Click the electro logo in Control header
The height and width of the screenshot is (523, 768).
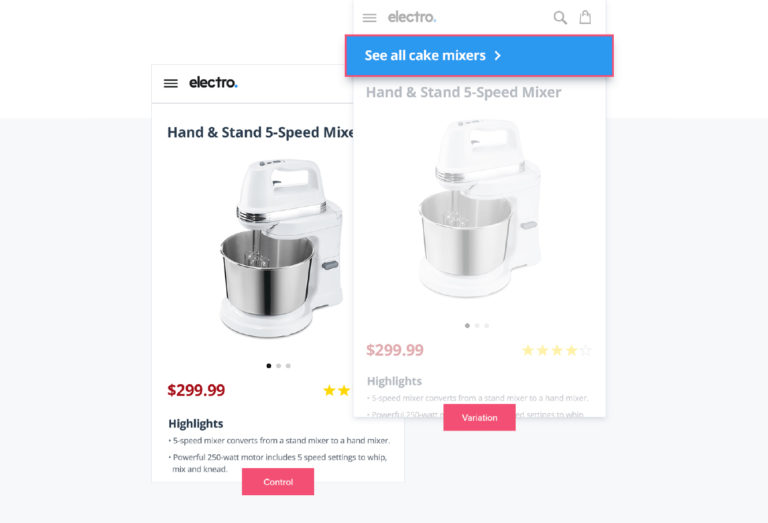coord(213,82)
